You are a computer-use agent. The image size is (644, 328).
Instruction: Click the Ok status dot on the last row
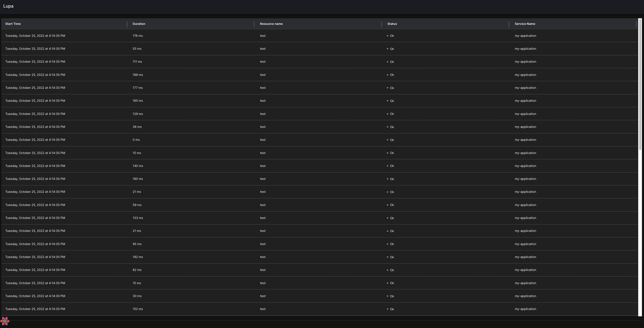coord(388,309)
